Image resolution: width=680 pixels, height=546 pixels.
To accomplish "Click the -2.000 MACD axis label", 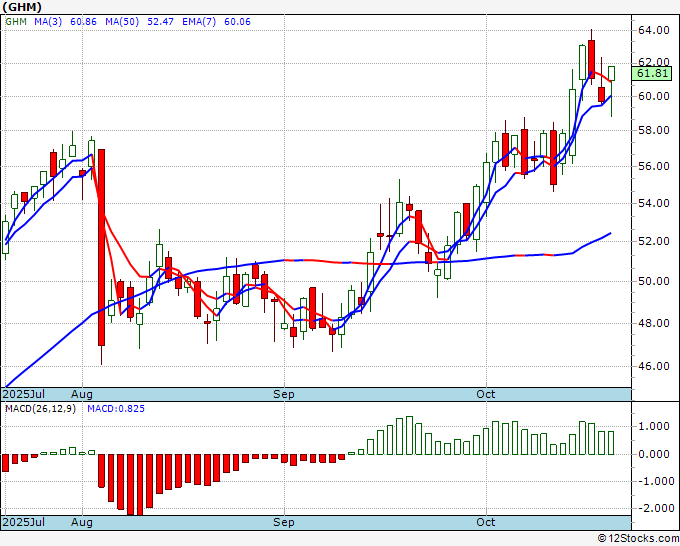I will (654, 508).
